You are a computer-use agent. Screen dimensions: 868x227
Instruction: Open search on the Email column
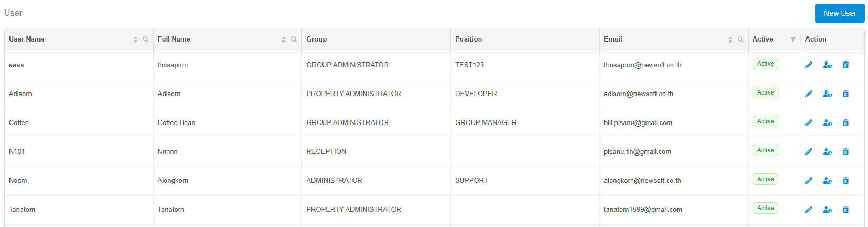741,39
